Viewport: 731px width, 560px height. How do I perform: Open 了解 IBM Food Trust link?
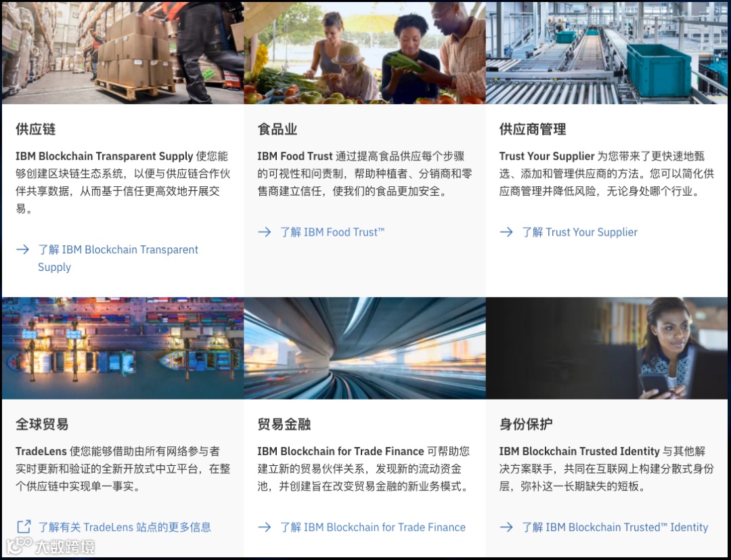click(332, 232)
